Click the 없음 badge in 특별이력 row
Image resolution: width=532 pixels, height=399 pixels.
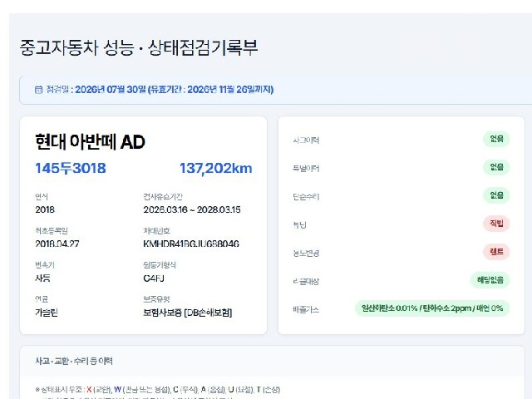[496, 167]
